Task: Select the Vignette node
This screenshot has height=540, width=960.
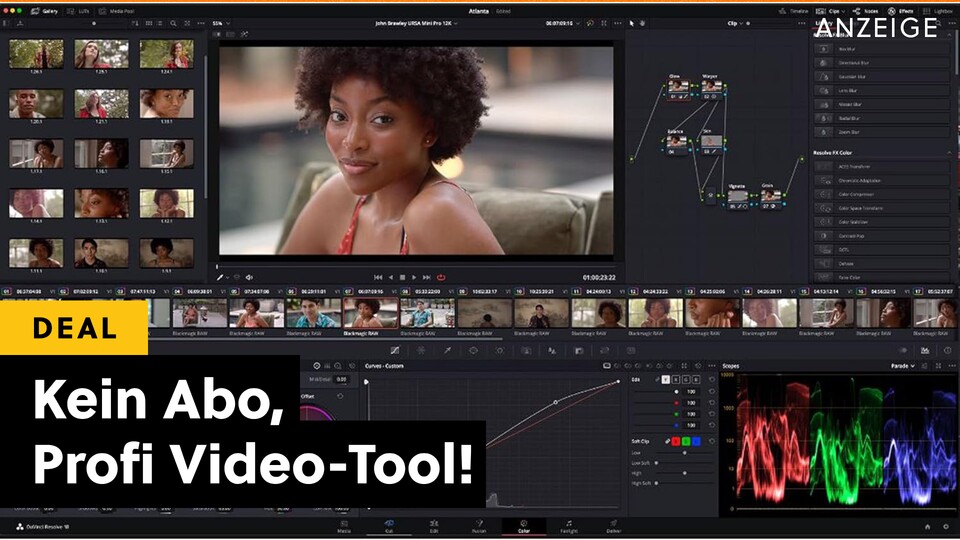Action: point(737,196)
